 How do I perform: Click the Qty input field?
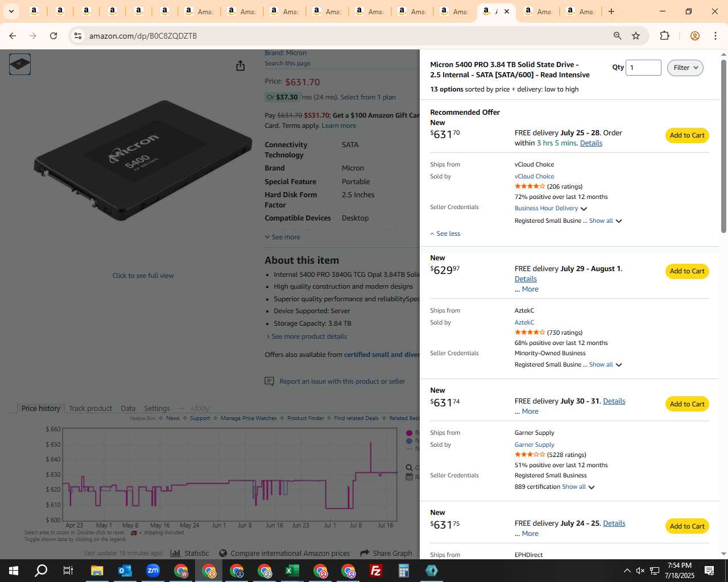click(643, 68)
